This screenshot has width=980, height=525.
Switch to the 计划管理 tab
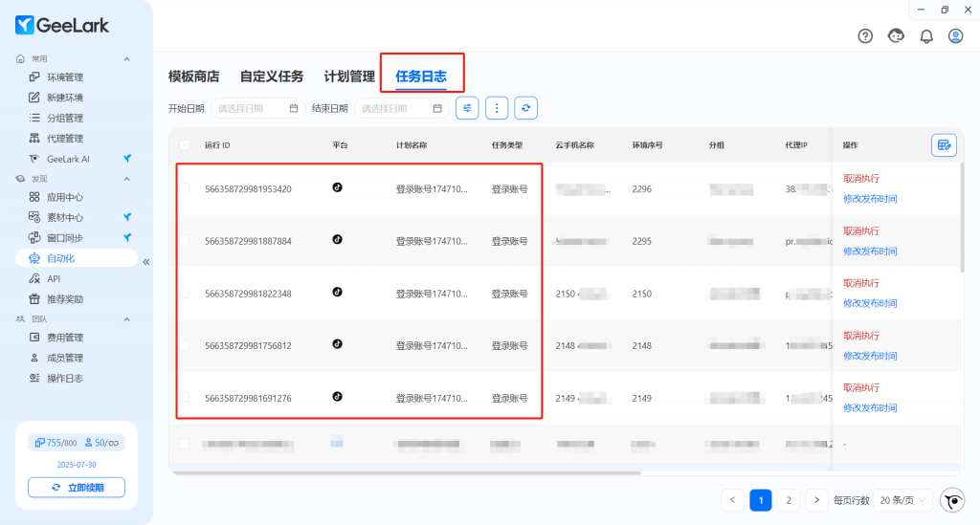349,77
